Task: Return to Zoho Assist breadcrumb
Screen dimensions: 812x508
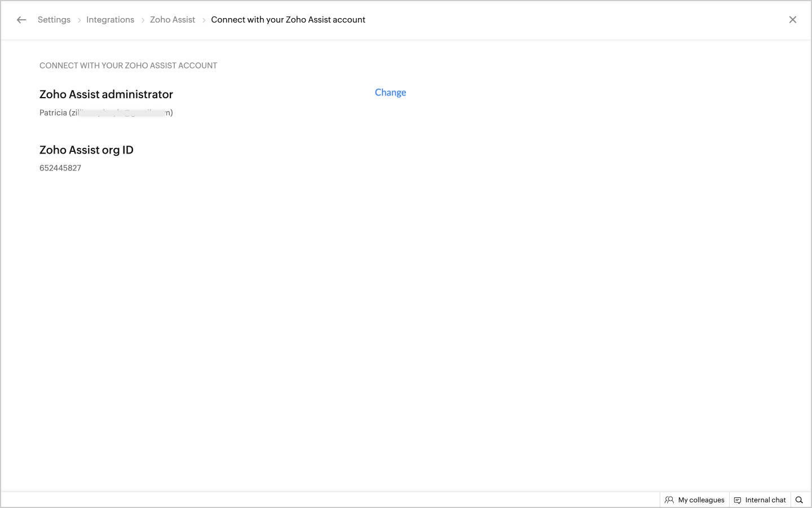Action: (173, 20)
